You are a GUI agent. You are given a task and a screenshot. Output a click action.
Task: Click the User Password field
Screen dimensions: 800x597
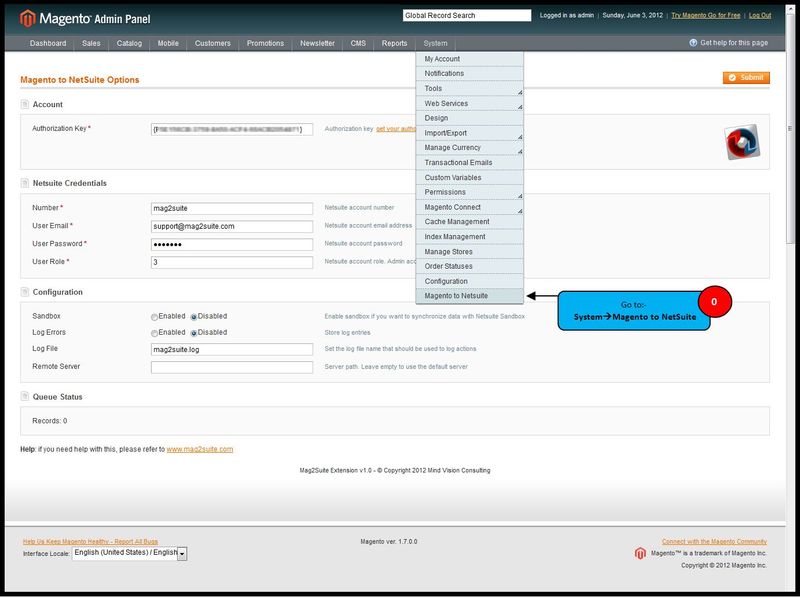point(232,244)
